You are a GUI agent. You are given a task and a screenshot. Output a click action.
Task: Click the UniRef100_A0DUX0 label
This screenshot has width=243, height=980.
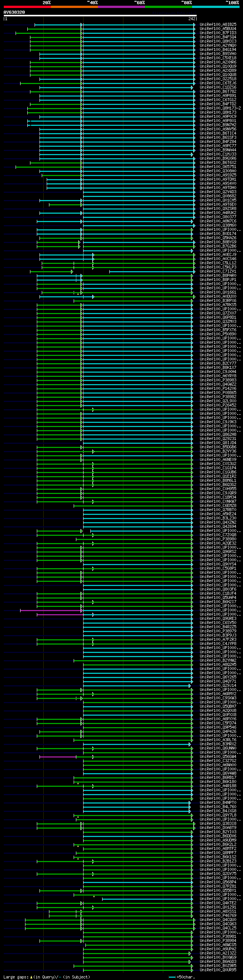tap(218, 296)
